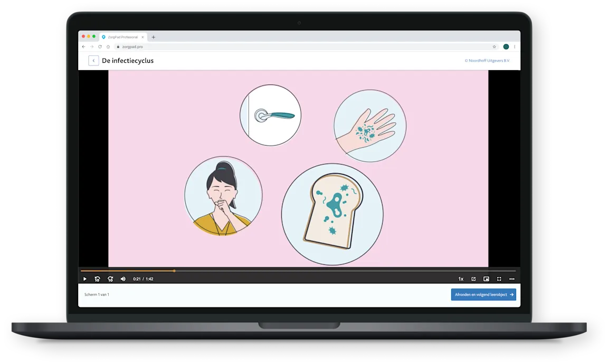609x364 pixels.
Task: Click the site padlock icon
Action: (x=118, y=46)
